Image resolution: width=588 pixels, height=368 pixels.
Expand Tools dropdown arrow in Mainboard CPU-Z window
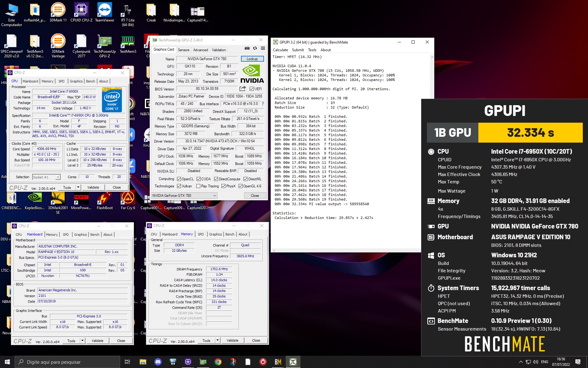(82, 341)
